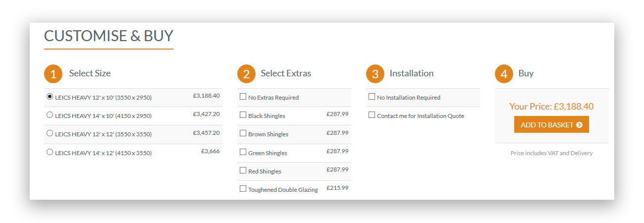Click the Your Price £3,188.40 text
The width and height of the screenshot is (644, 223).
(551, 107)
